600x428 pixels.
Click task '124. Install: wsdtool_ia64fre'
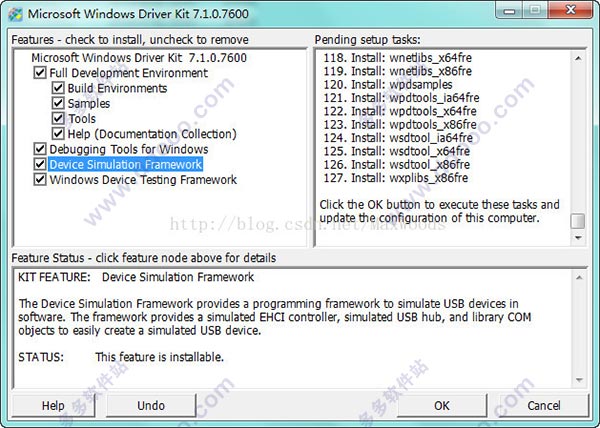(398, 138)
